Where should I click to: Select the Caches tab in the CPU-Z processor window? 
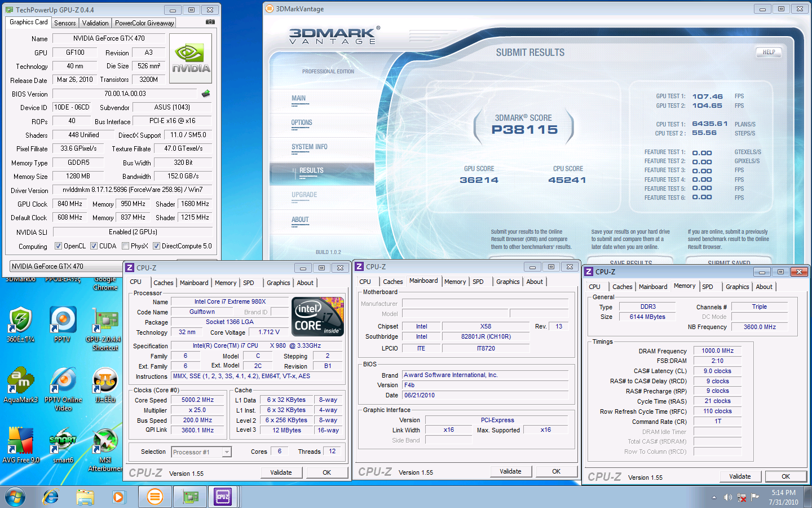[x=164, y=283]
